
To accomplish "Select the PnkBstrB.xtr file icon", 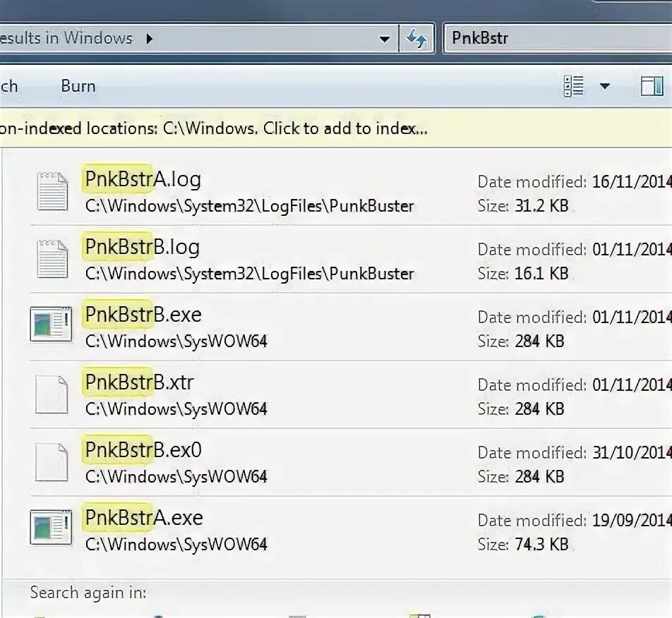I will coord(52,394).
